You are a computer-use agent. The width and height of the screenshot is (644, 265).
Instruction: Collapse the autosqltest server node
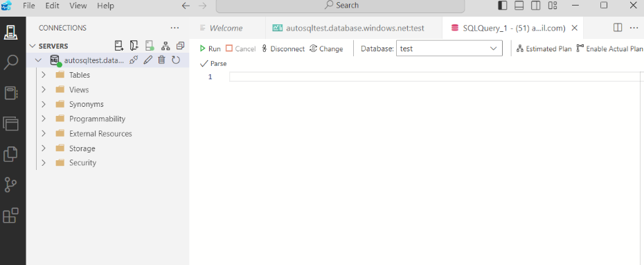pos(39,60)
